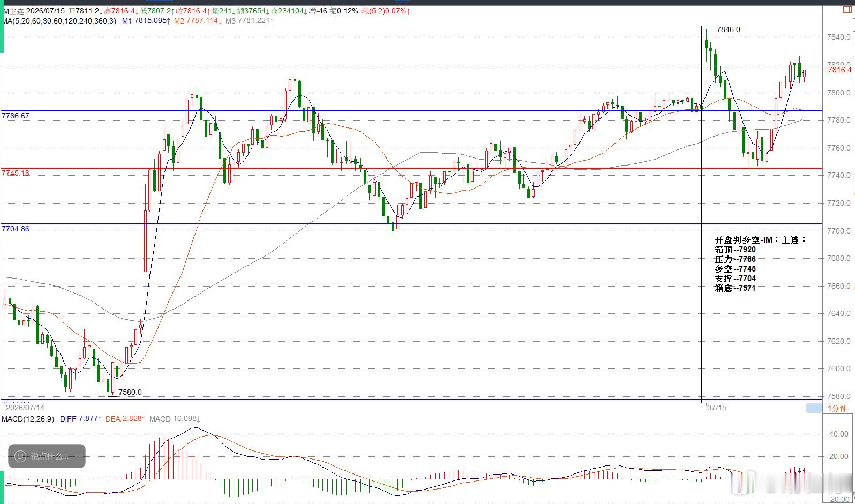This screenshot has height=504, width=855.
Task: Select the red 7745.18 pivot line label
Action: pos(16,173)
